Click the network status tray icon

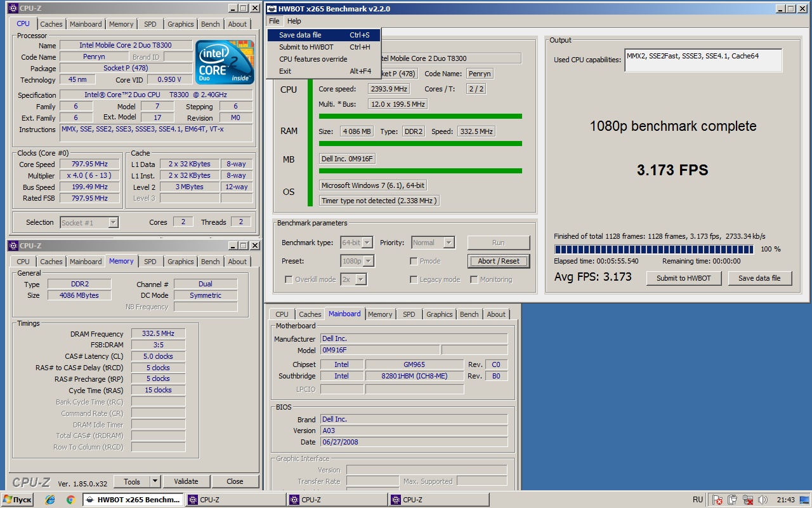pyautogui.click(x=747, y=500)
